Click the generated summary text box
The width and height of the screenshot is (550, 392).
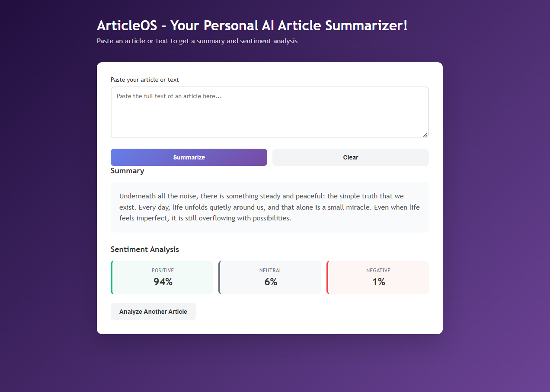[269, 207]
